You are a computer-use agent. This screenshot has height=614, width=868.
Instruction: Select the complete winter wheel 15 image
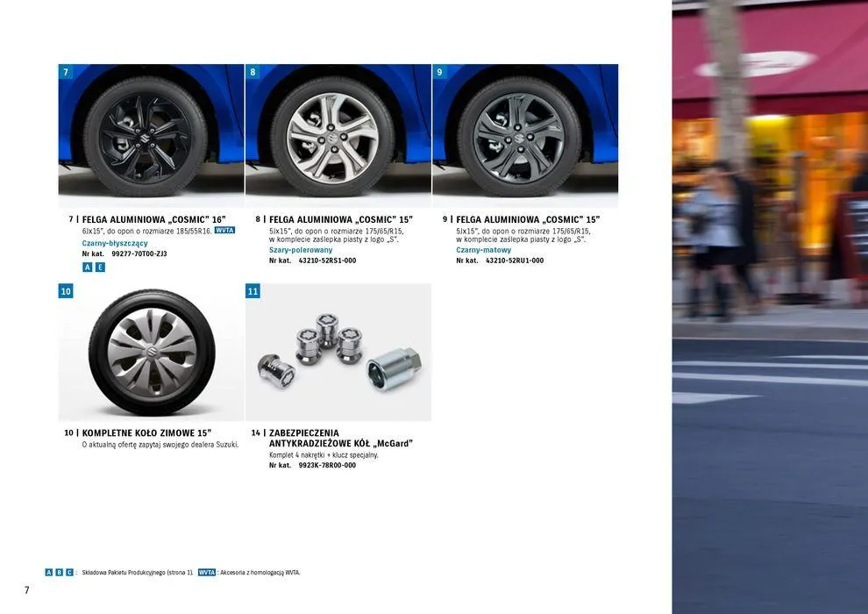tap(151, 353)
